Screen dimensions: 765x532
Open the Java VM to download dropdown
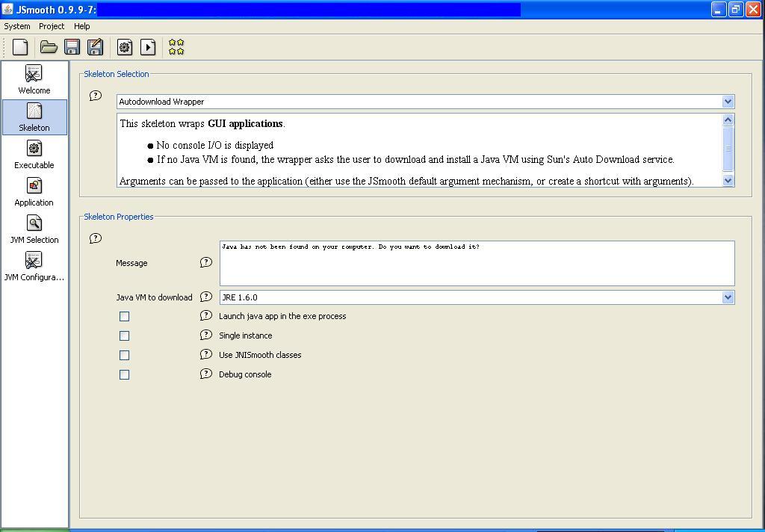tap(728, 297)
